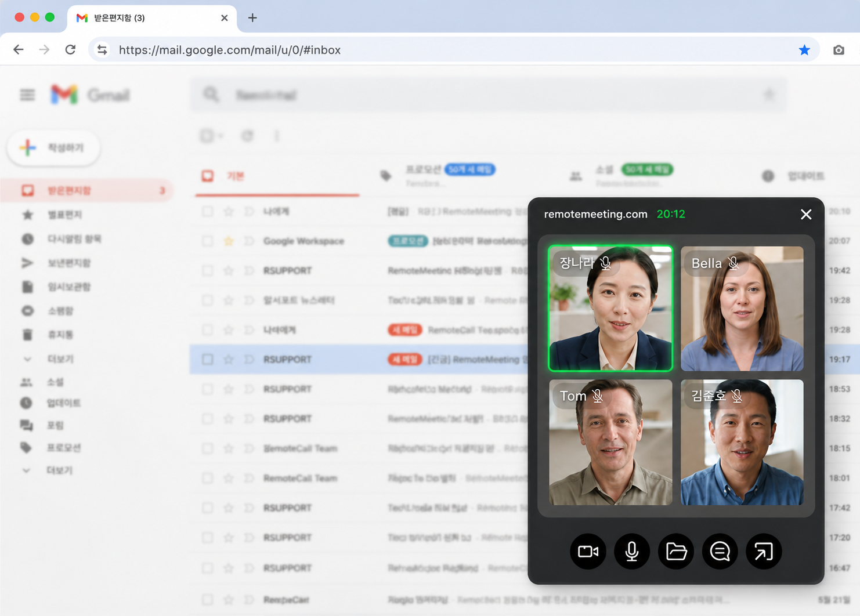Unstar the Google Workspace email

pyautogui.click(x=229, y=241)
